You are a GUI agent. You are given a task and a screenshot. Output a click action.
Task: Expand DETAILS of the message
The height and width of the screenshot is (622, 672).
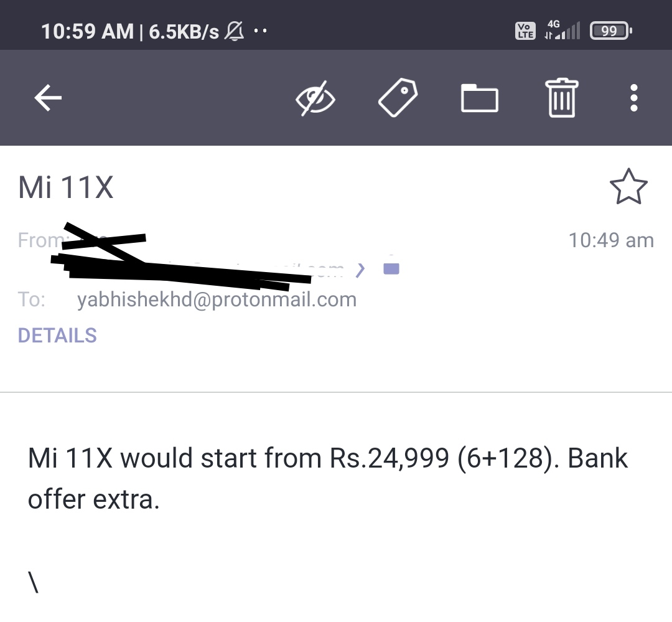57,336
